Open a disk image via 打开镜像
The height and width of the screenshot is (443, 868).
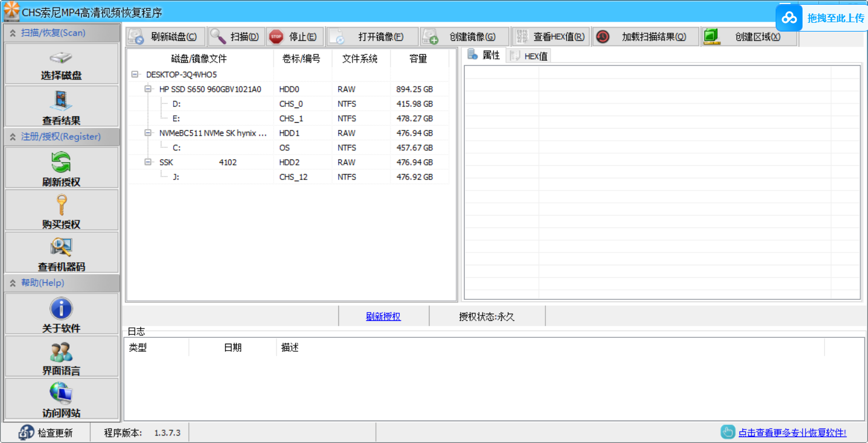coord(372,37)
